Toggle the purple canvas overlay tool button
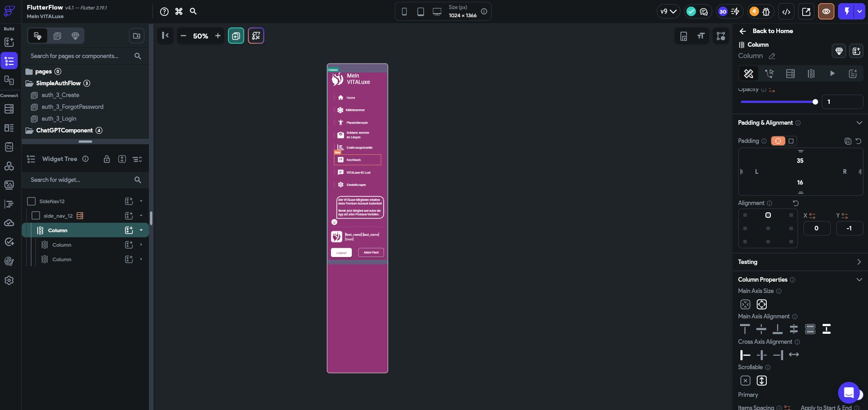Screen dimensions: 868x410 (256, 36)
